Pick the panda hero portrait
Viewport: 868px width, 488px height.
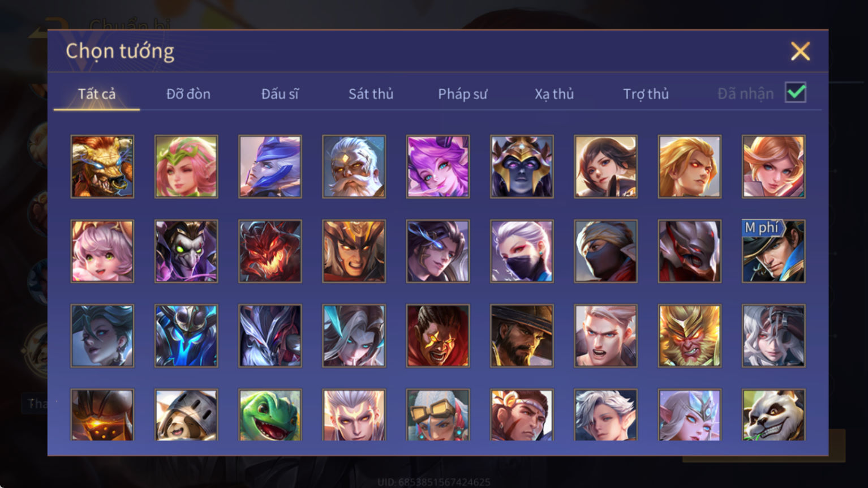coord(774,414)
